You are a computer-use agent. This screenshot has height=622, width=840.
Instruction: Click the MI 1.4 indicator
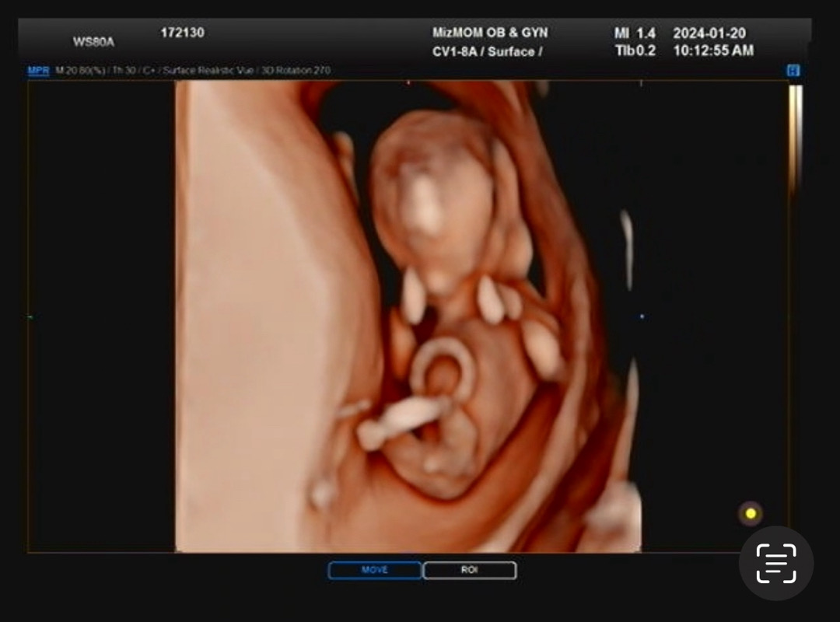(x=635, y=33)
